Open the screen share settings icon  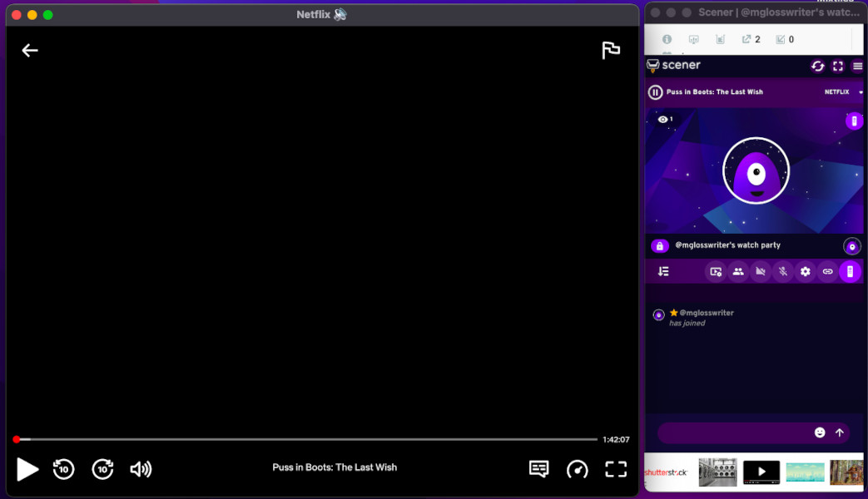point(716,271)
